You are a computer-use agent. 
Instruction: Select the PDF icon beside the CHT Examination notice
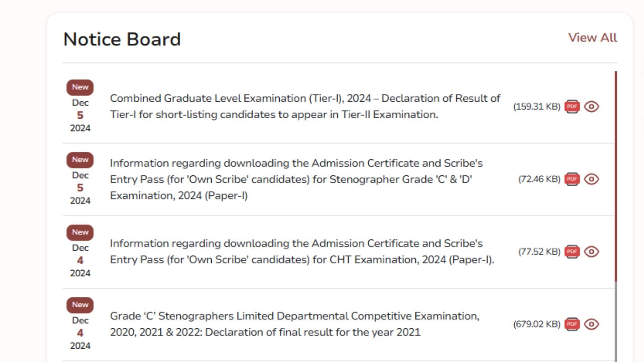click(x=572, y=252)
